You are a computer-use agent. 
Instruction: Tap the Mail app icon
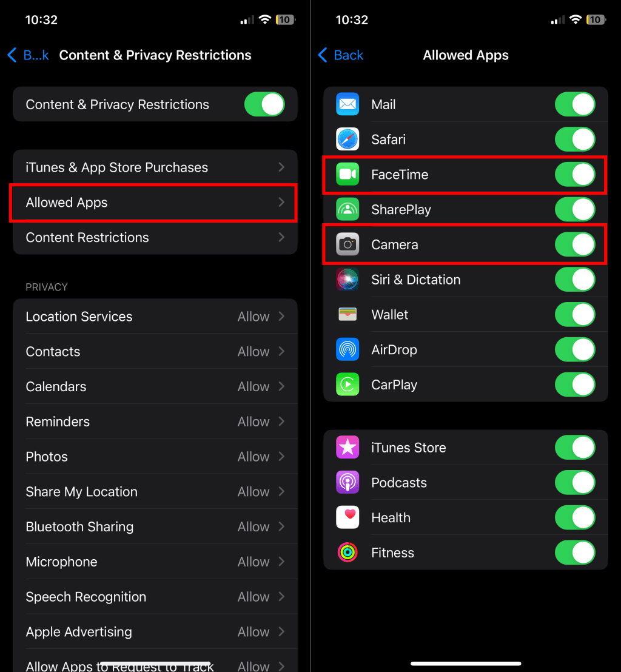tap(347, 104)
